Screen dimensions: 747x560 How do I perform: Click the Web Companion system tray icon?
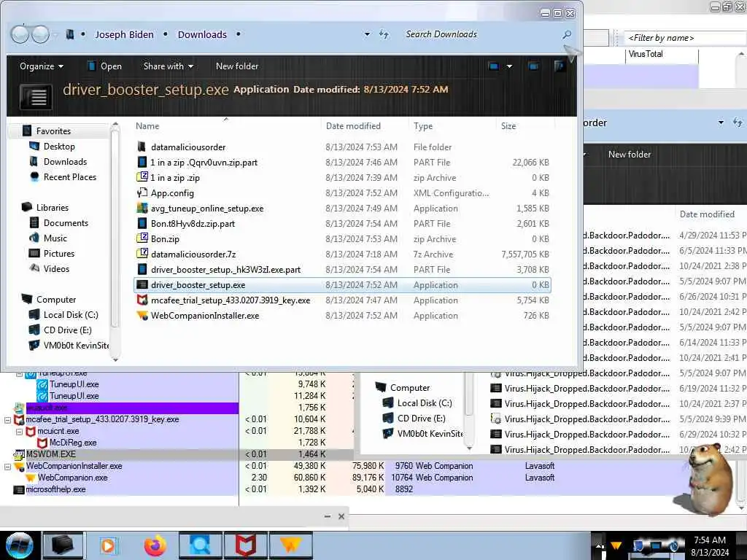[616, 545]
